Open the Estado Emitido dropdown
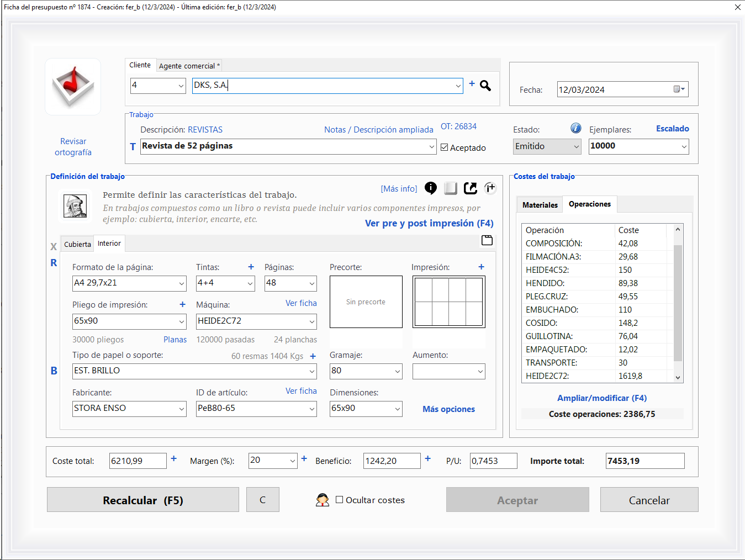 click(x=577, y=147)
